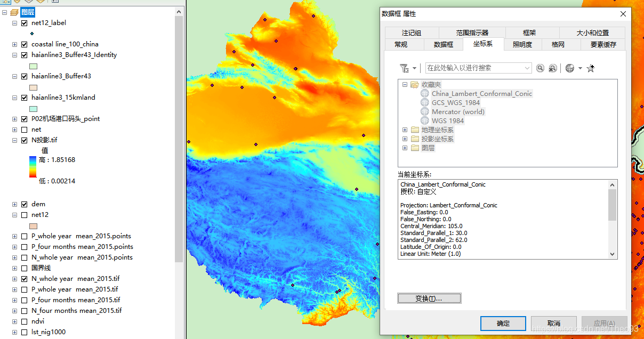The image size is (644, 339).
Task: Select the Mercator (world) globe icon
Action: pos(424,111)
